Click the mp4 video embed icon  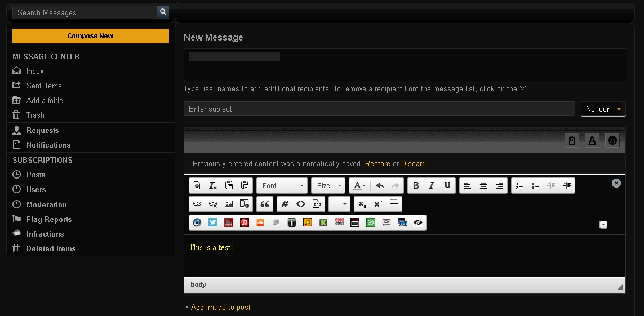(229, 222)
